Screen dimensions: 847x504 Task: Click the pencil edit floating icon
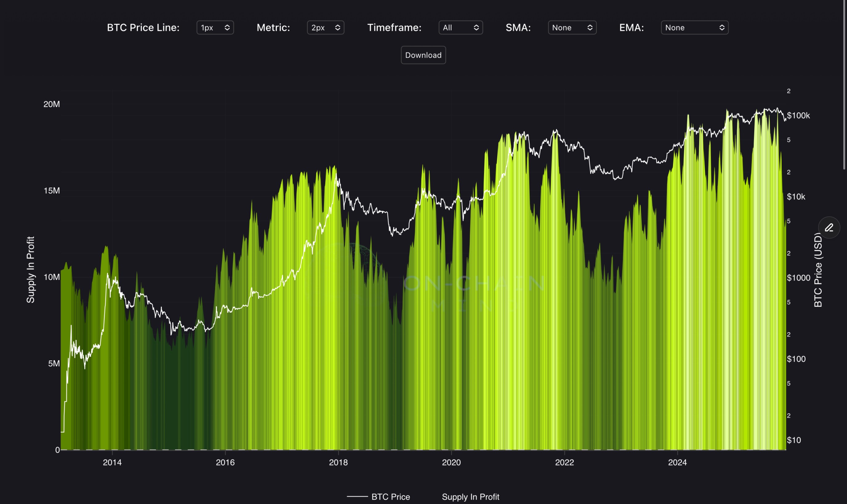tap(829, 228)
